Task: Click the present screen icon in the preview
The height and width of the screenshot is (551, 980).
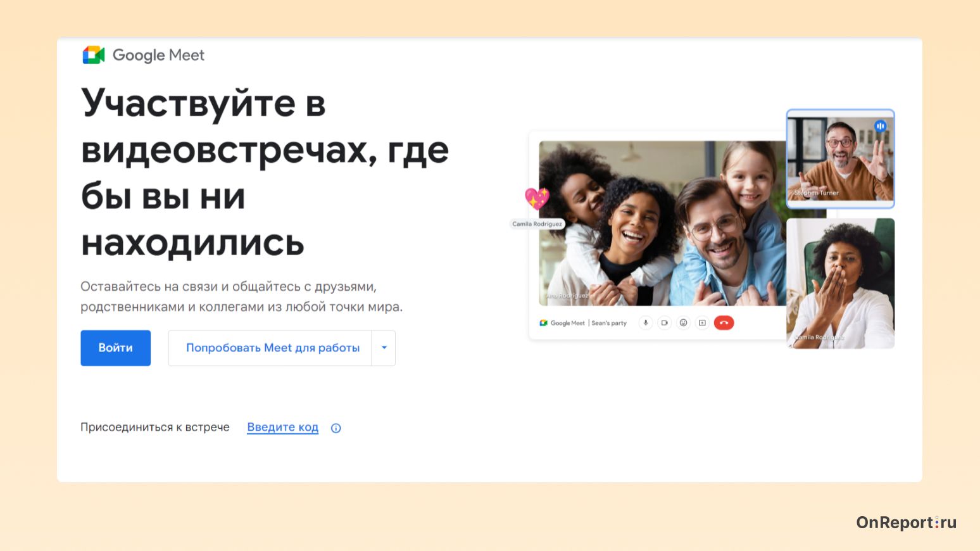Action: coord(702,323)
